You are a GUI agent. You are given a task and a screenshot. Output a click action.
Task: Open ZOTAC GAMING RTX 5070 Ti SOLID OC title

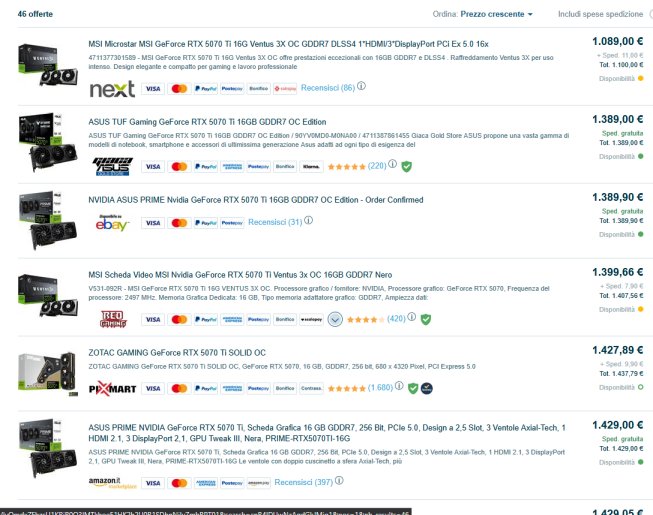pos(177,353)
